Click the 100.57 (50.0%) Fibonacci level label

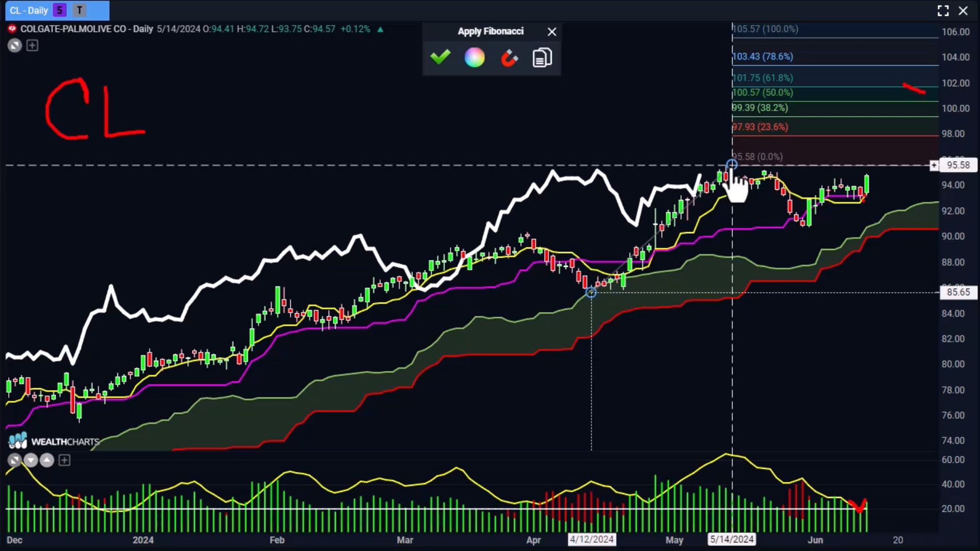click(x=763, y=93)
